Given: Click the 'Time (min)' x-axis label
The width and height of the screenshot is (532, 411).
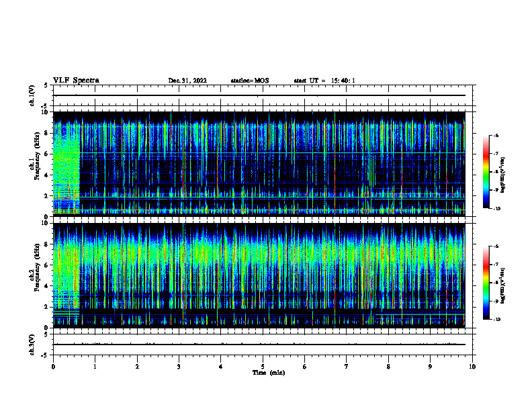Looking at the screenshot, I should (269, 373).
